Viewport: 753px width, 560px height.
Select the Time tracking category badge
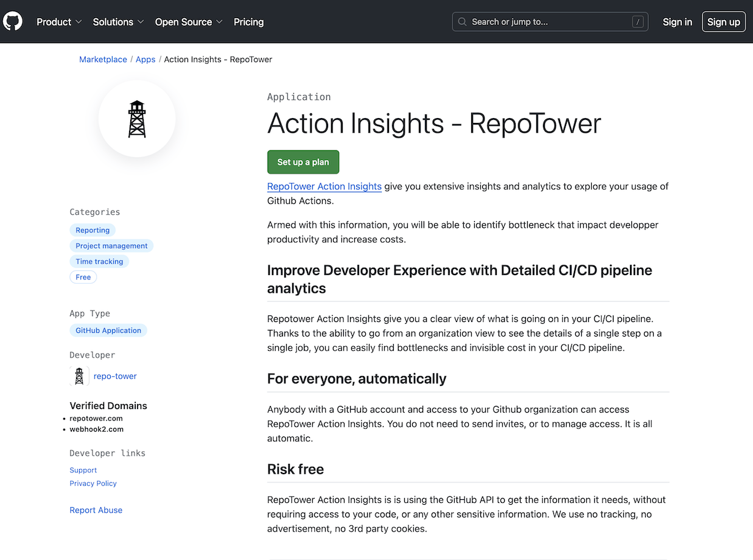(99, 261)
